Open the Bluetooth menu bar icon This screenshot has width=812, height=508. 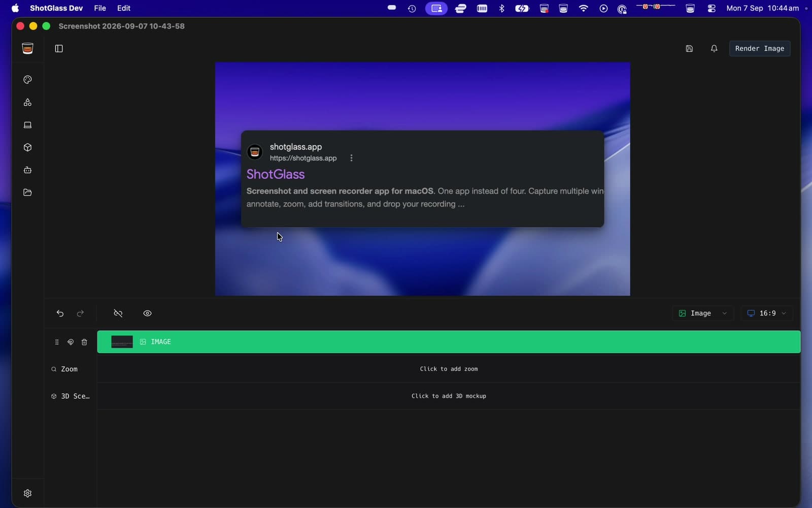501,8
